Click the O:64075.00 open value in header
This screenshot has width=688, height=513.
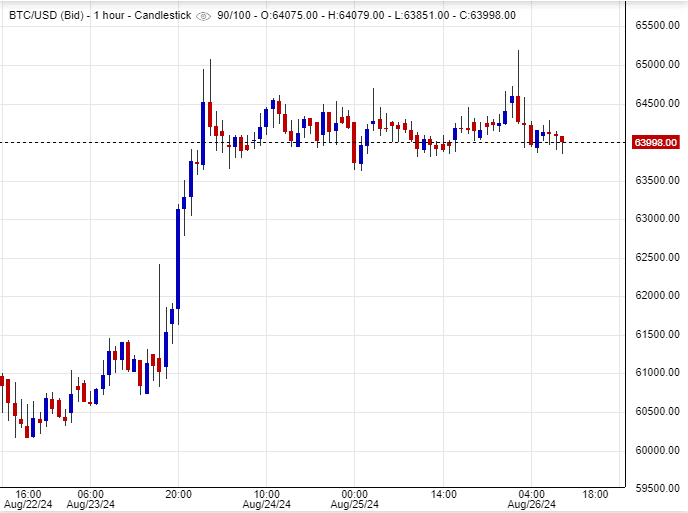tap(298, 15)
